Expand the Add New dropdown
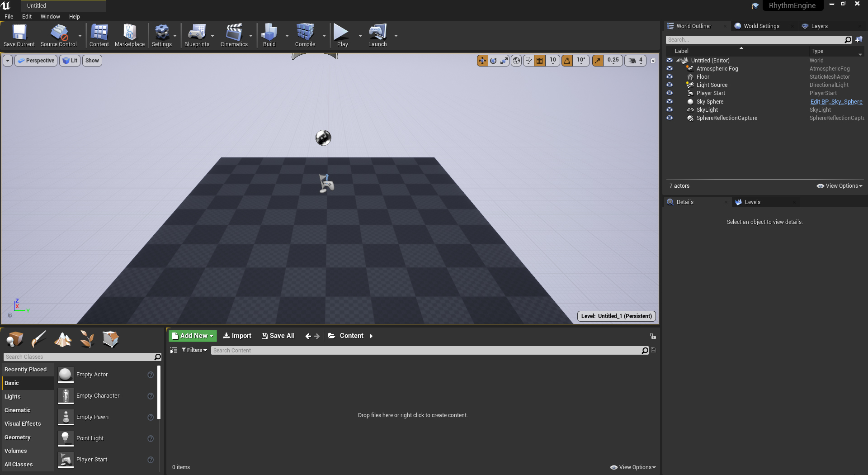868x475 pixels. pyautogui.click(x=193, y=336)
